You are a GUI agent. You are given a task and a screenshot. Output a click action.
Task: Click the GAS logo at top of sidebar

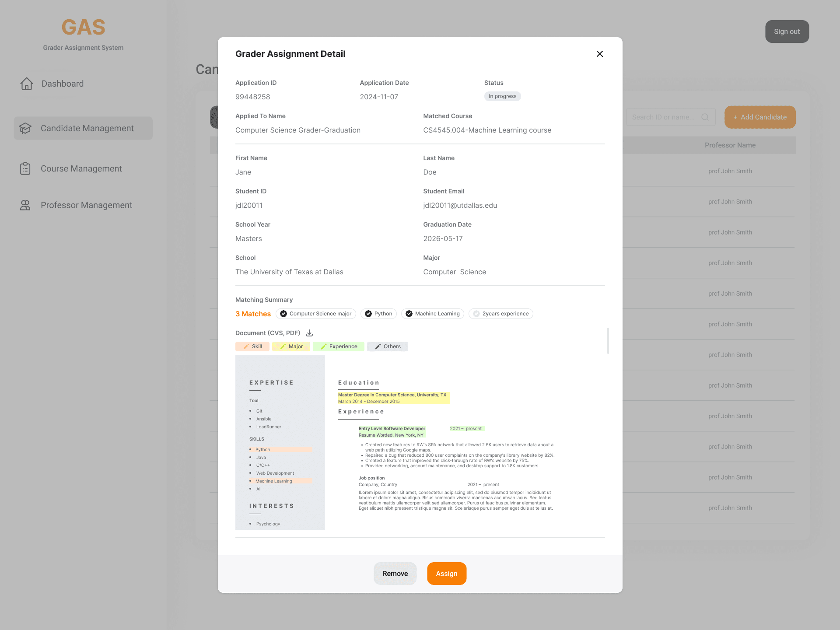pyautogui.click(x=83, y=27)
